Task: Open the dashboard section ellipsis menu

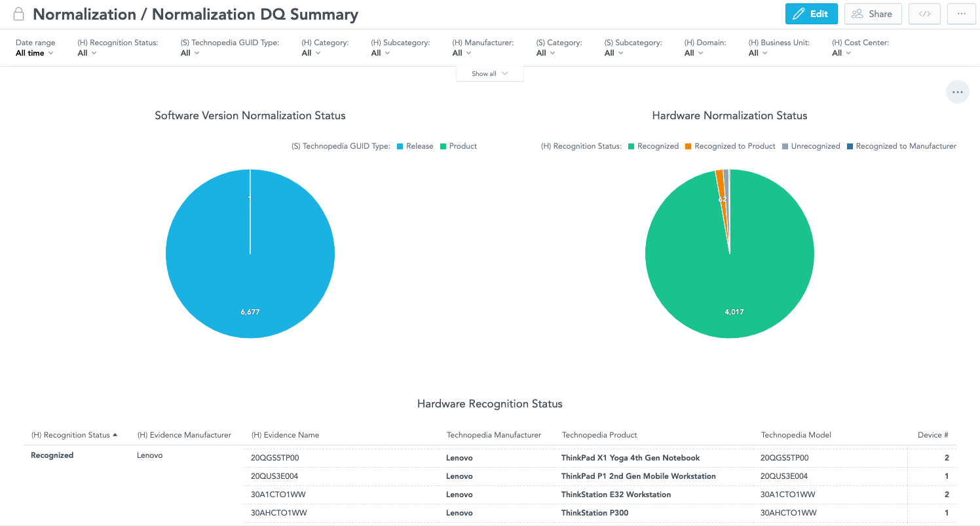Action: coord(957,92)
